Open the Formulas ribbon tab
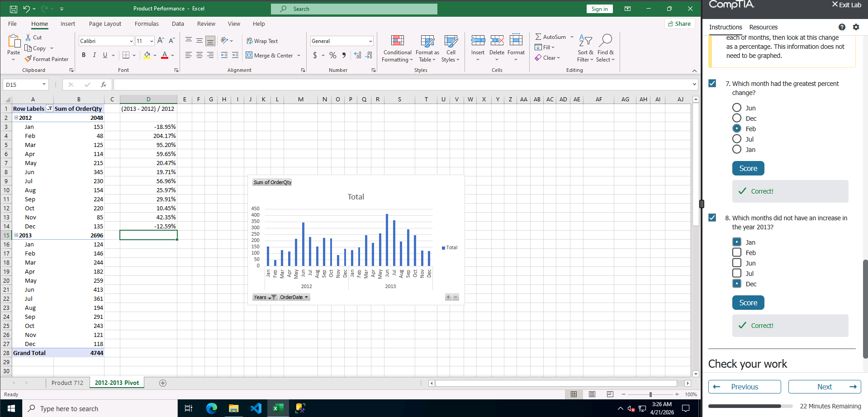Screen dimensions: 868x417 coord(147,24)
